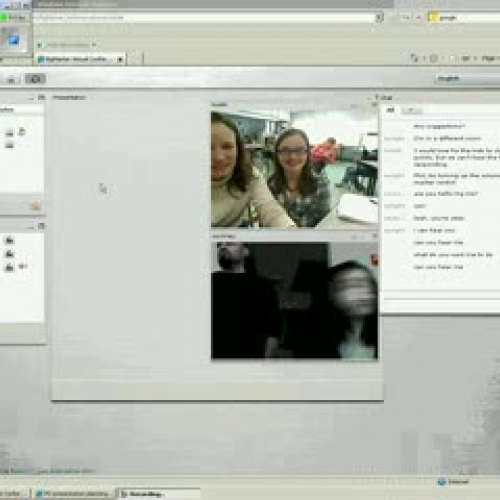
Task: Select the first user icon in Users list
Action: click(x=10, y=133)
